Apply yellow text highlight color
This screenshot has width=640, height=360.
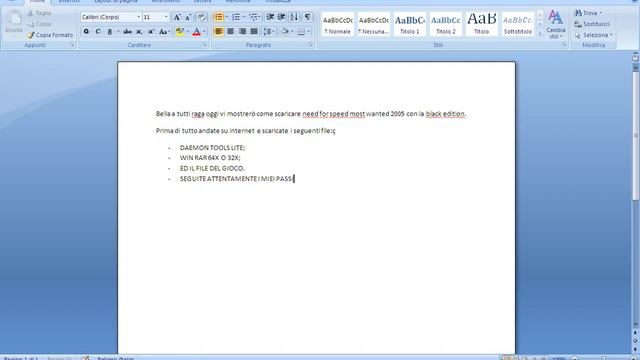[180, 31]
